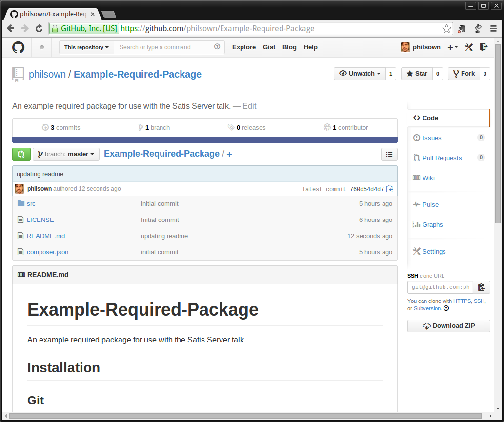Fork this repository

tap(464, 74)
